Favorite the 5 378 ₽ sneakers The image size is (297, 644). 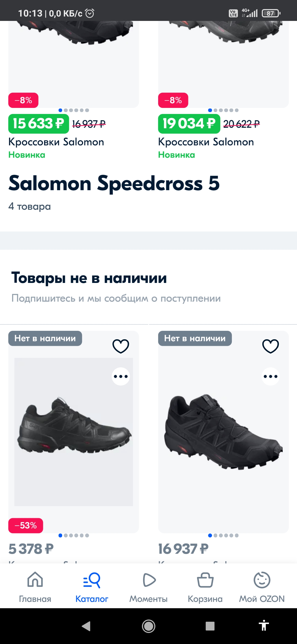tap(121, 346)
